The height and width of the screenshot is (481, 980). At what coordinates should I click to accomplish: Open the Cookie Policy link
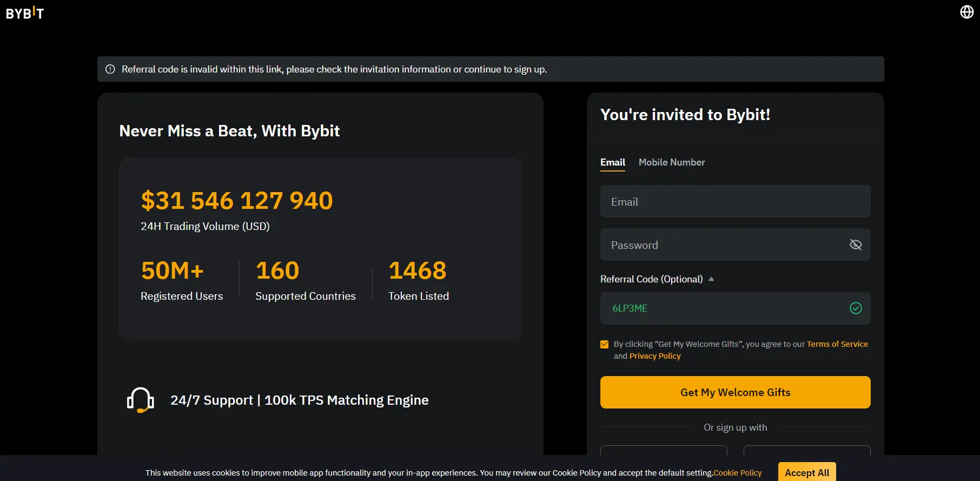pos(738,473)
